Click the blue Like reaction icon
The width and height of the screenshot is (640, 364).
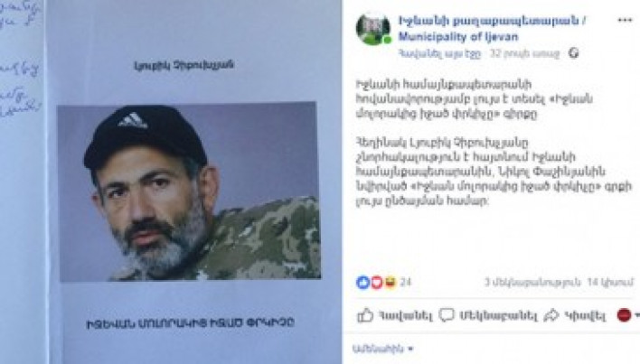coord(362,282)
